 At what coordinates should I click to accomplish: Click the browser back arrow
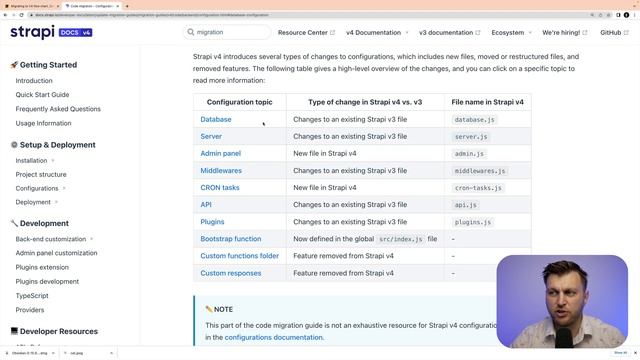tap(5, 15)
